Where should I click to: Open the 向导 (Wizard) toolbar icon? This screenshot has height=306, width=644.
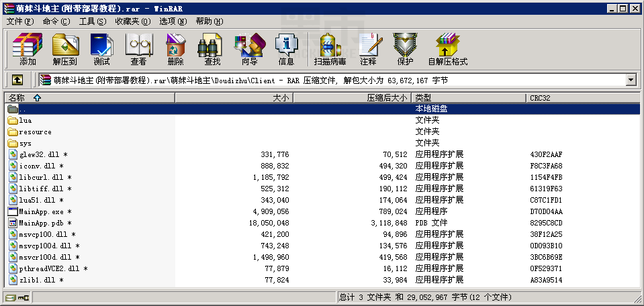point(249,45)
